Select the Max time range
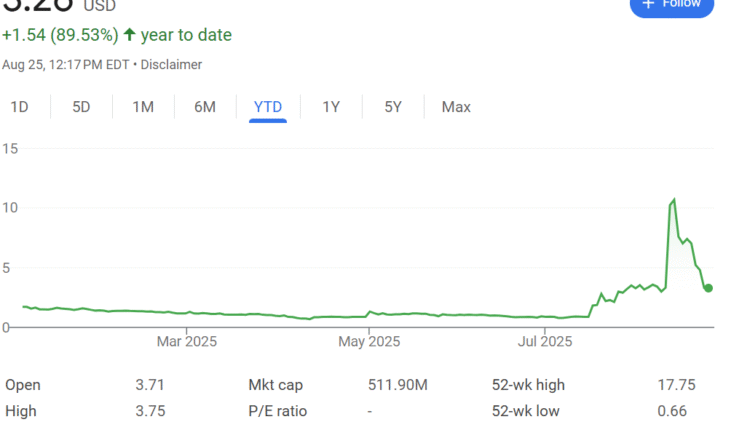 click(456, 107)
